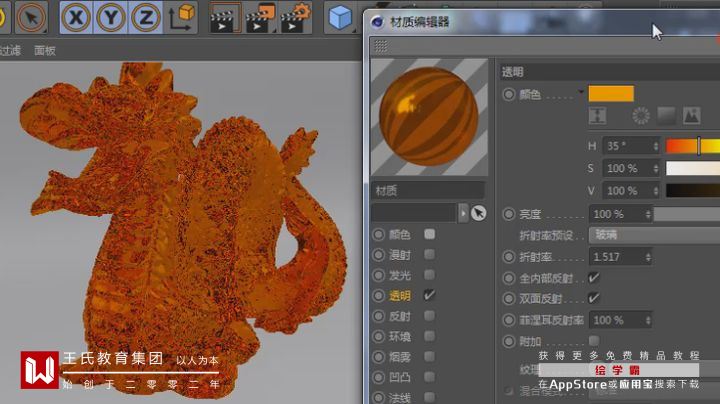Render to picture viewer icon
The width and height of the screenshot is (720, 404).
coord(260,17)
